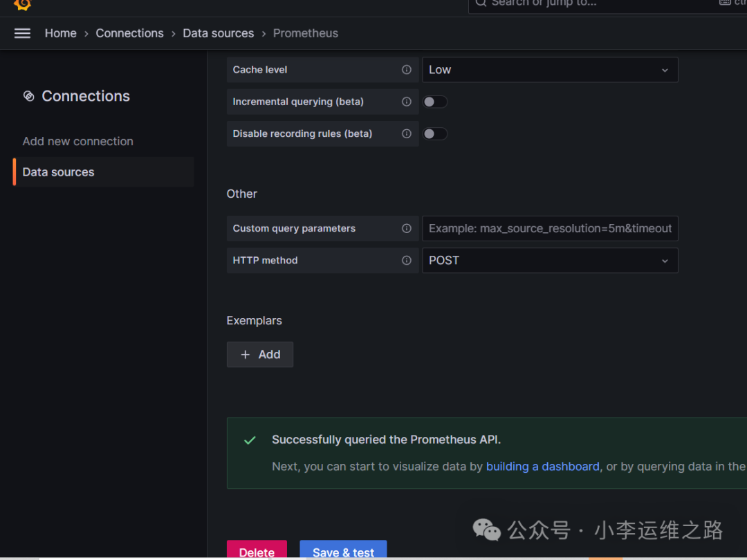Open the building a dashboard link
The width and height of the screenshot is (747, 560).
click(543, 466)
